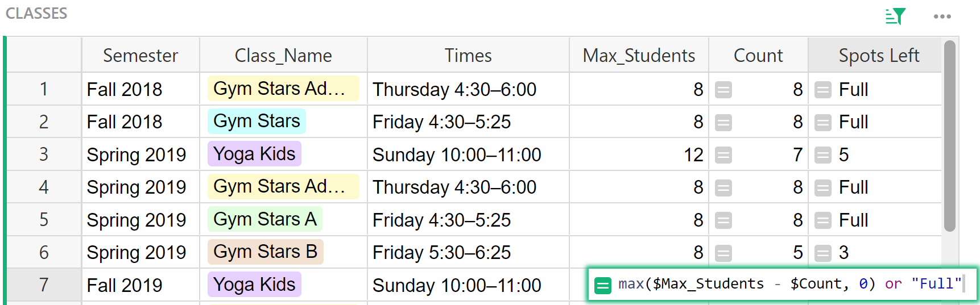Click formula icon in Count row 4

(723, 187)
